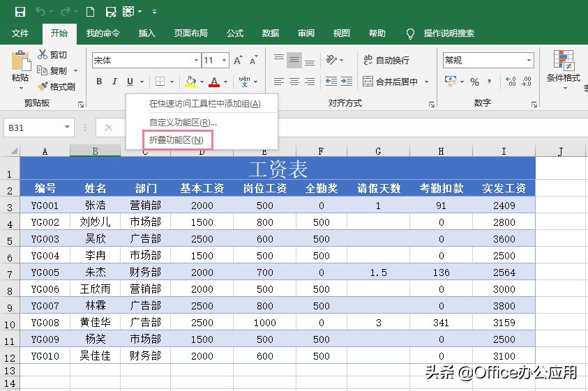
Task: Select row 7 header
Action: [10, 274]
